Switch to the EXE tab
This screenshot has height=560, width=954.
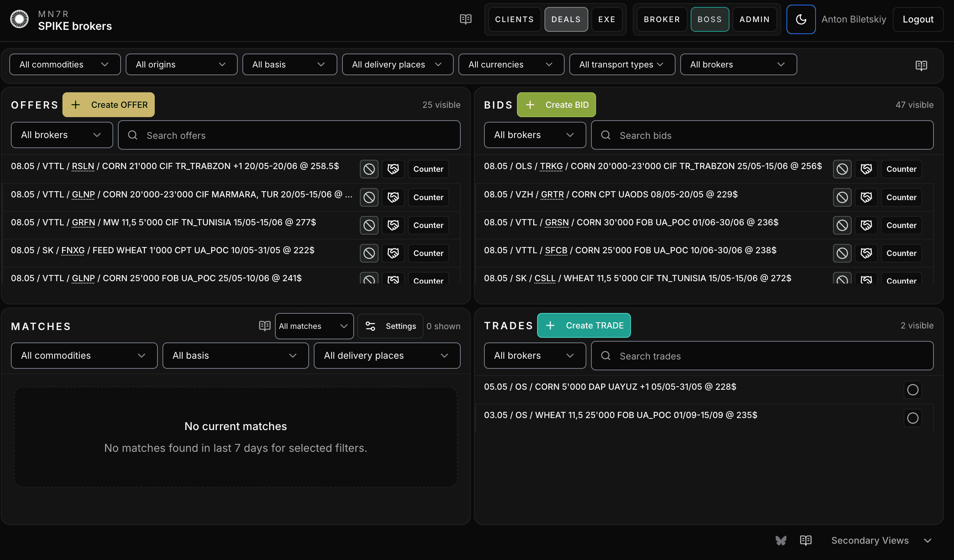pyautogui.click(x=607, y=19)
